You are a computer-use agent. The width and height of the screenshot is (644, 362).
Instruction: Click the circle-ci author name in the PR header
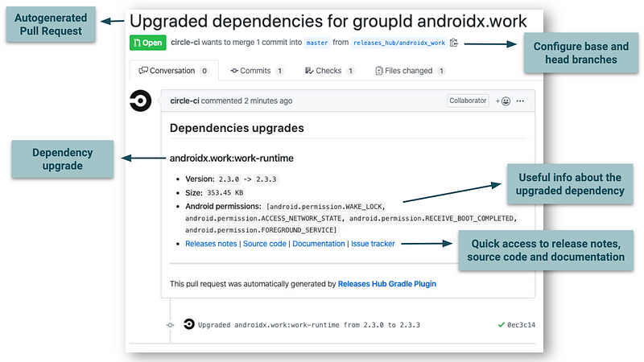click(x=185, y=43)
